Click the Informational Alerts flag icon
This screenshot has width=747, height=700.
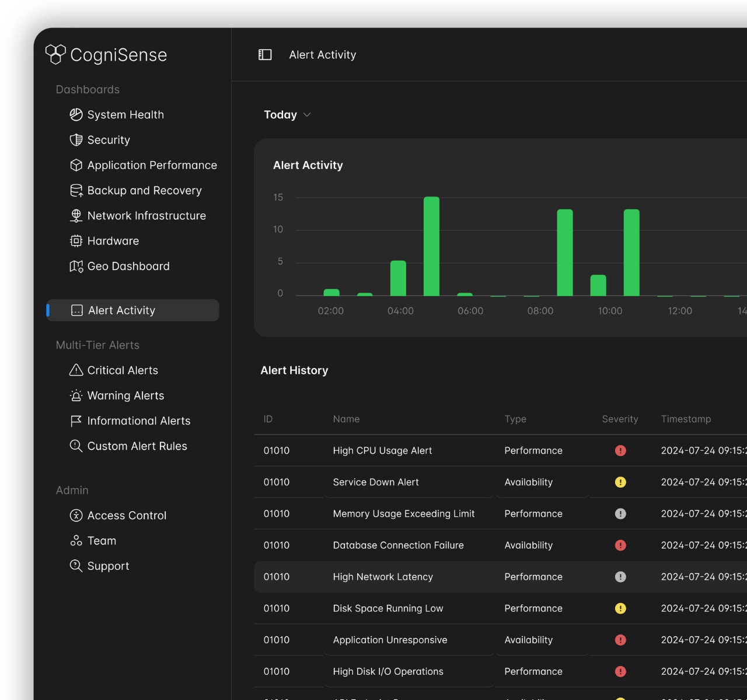(x=76, y=421)
